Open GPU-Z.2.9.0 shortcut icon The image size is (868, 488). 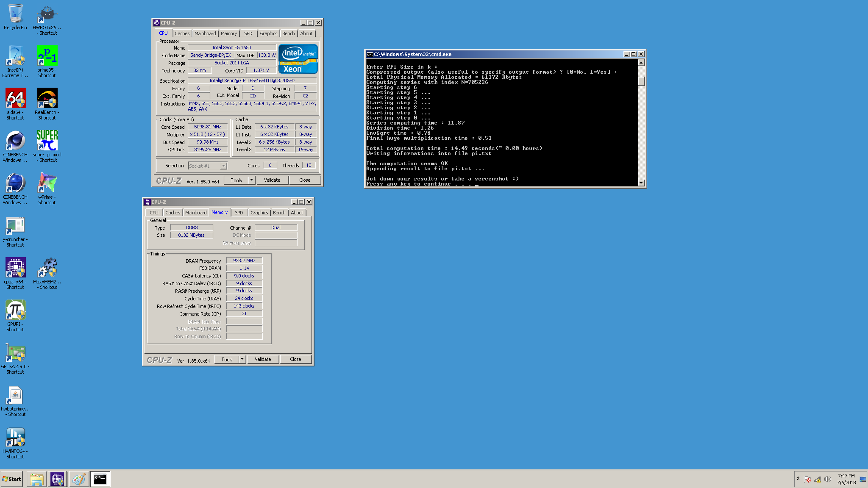point(15,358)
